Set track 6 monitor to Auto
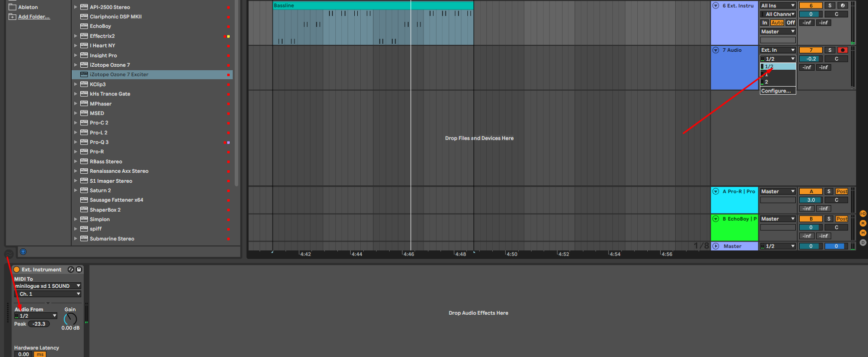Viewport: 868px width, 357px height. click(777, 23)
